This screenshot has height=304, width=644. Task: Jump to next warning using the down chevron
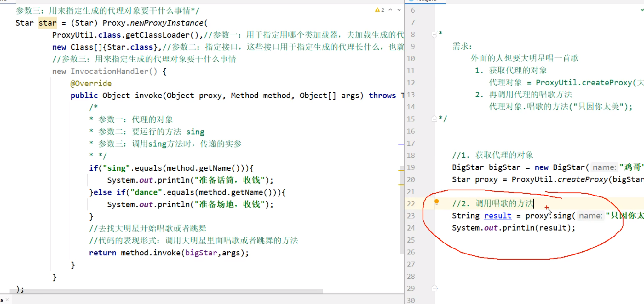click(x=399, y=10)
